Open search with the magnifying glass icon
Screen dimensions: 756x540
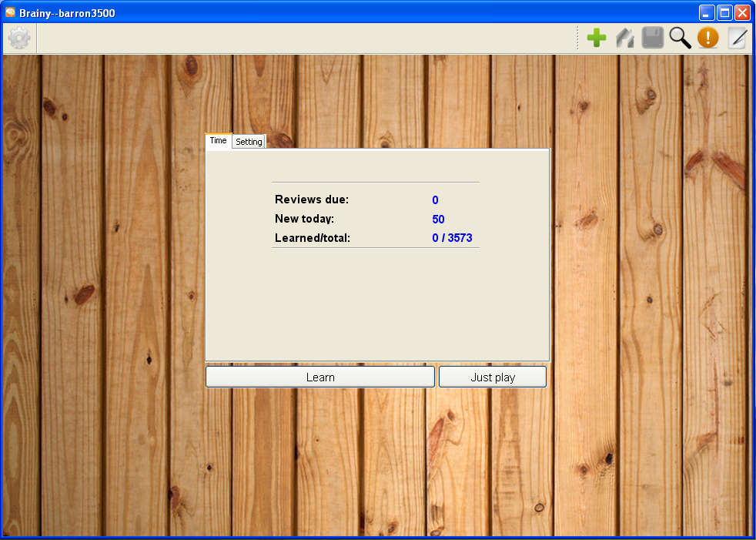680,38
